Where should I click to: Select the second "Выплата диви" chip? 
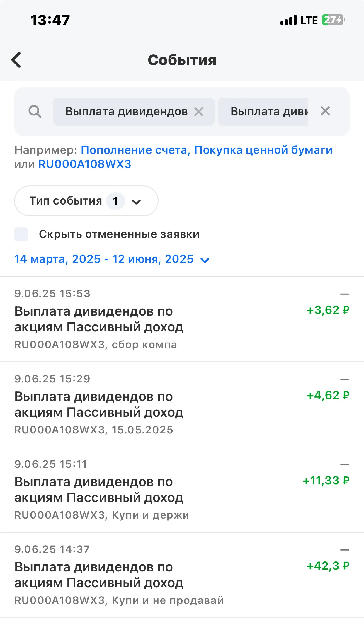pos(263,112)
